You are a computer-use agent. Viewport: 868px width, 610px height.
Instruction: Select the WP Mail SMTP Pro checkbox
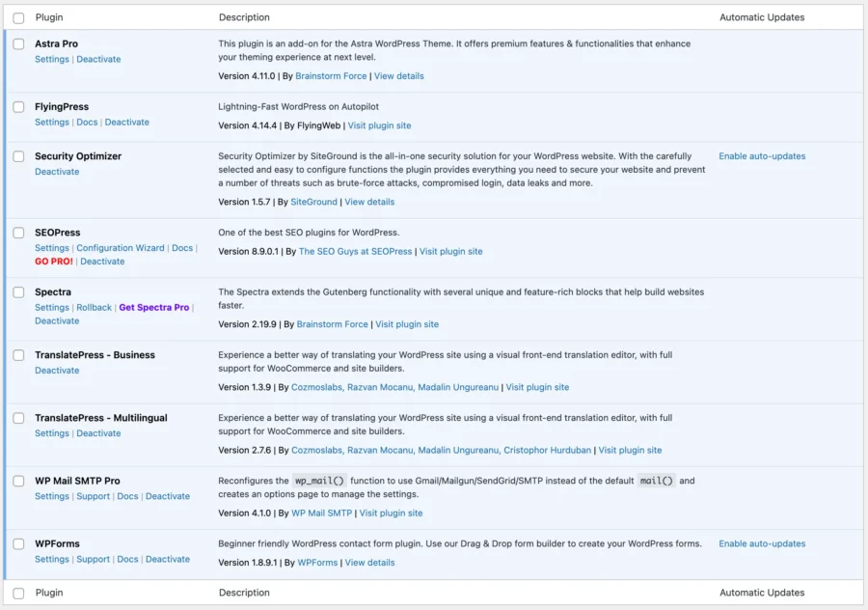click(x=18, y=481)
